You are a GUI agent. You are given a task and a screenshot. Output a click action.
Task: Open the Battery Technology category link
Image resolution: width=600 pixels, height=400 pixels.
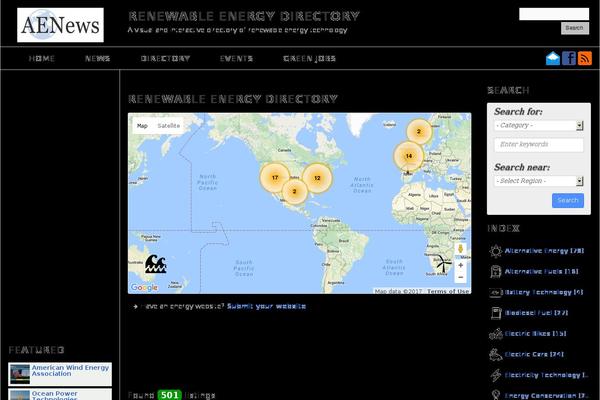[x=544, y=292]
